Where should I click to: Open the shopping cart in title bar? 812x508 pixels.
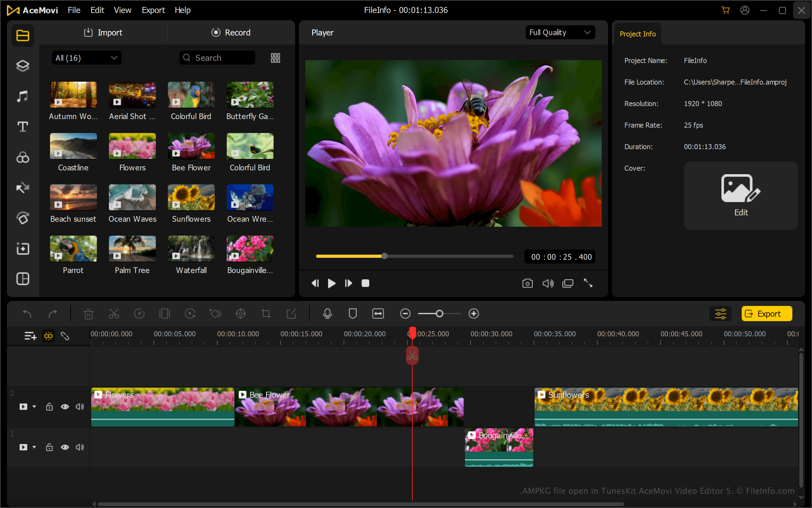click(725, 10)
